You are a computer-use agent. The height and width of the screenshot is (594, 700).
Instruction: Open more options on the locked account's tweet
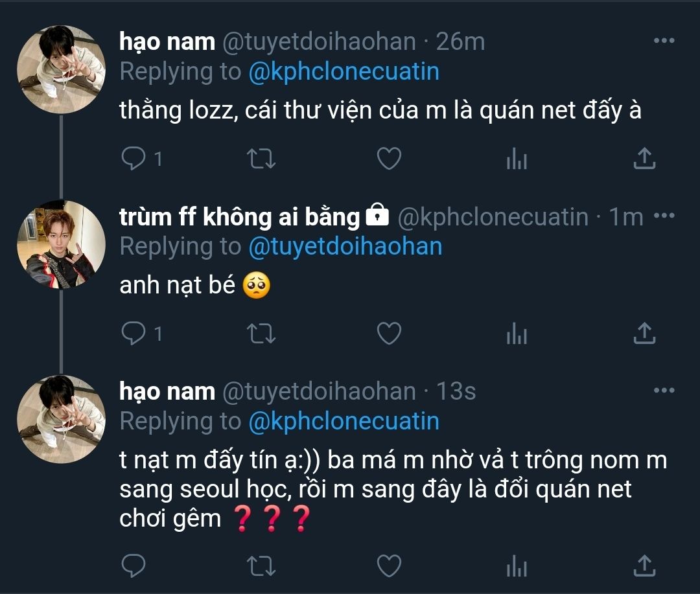(664, 217)
